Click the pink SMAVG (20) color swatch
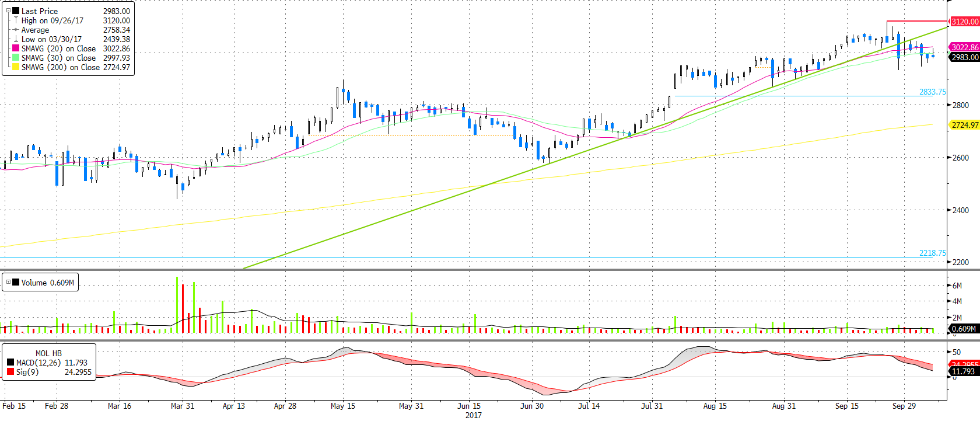 (x=16, y=48)
